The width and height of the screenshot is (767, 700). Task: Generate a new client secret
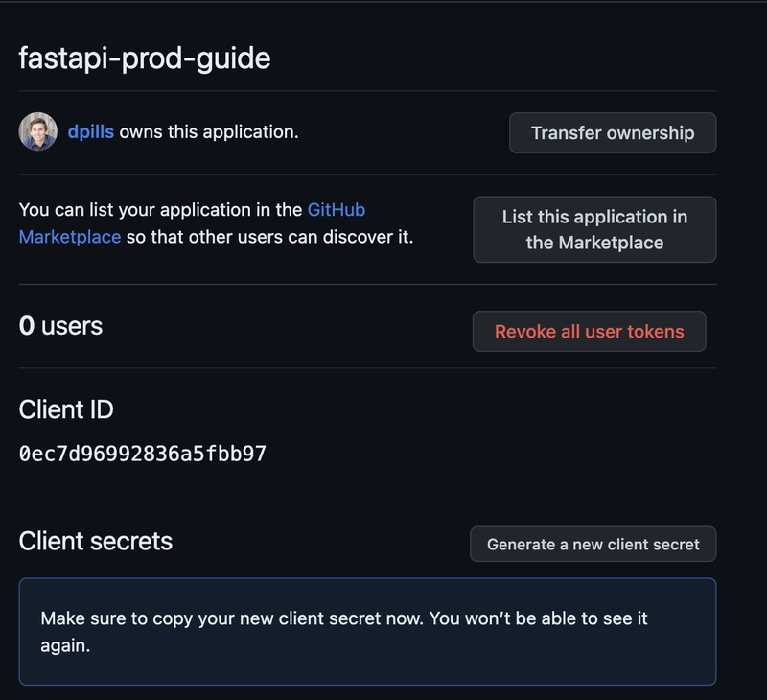[593, 544]
